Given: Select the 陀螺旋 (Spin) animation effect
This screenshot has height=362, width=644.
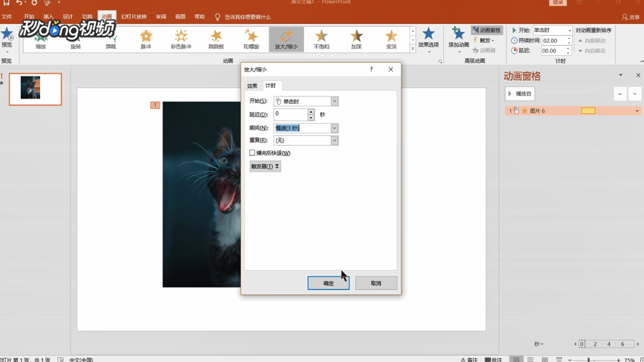Looking at the screenshot, I should click(x=251, y=40).
